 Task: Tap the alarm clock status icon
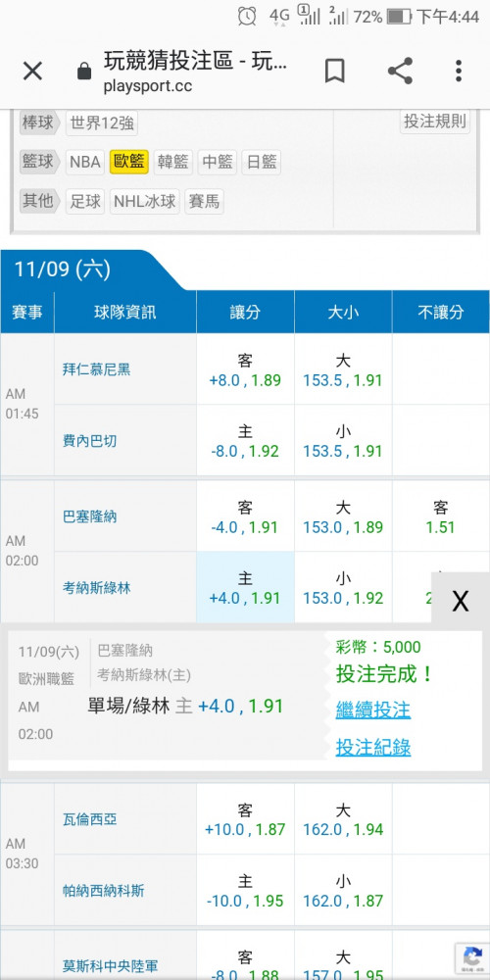click(247, 17)
